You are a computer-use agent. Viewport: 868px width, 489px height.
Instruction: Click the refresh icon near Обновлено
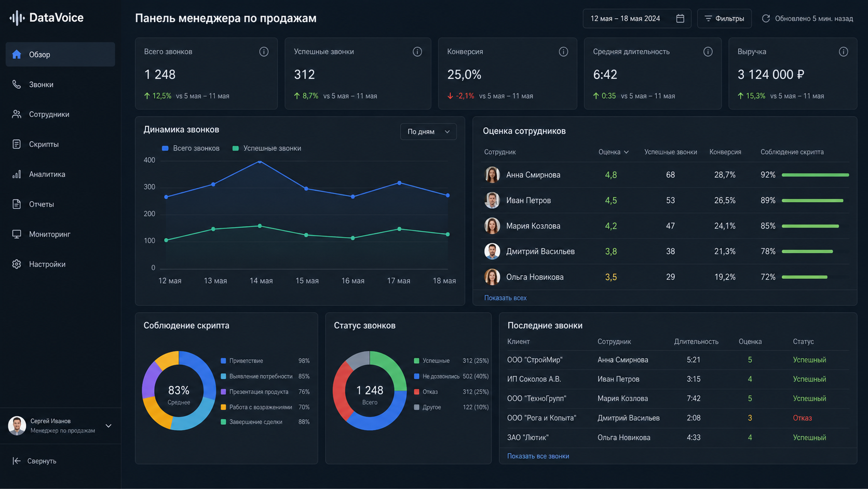[x=766, y=19]
